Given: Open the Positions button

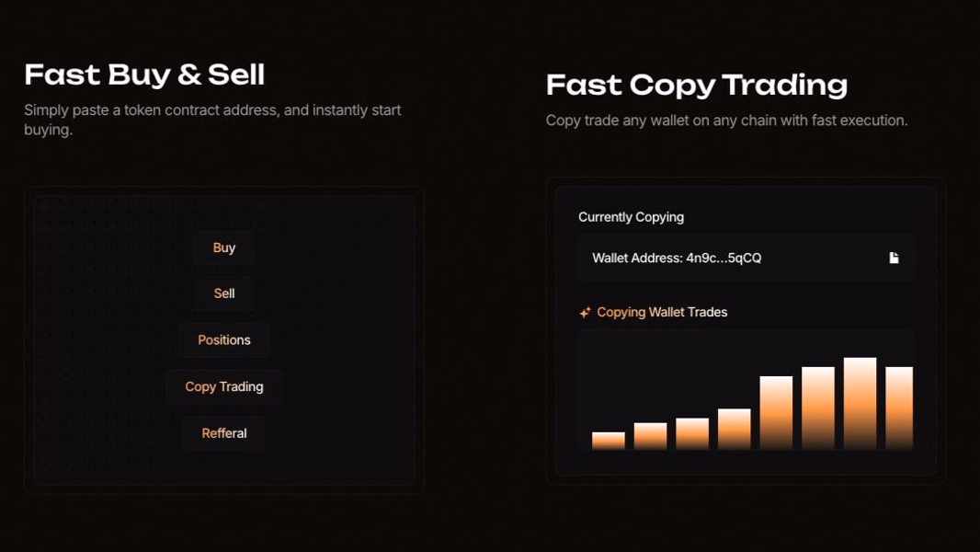Looking at the screenshot, I should (x=223, y=340).
